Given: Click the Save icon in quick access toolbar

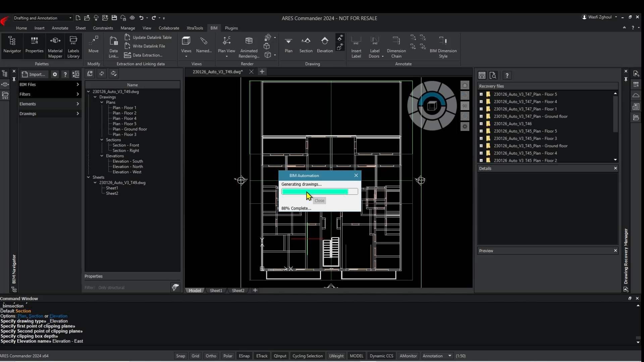Looking at the screenshot, I should [114, 18].
